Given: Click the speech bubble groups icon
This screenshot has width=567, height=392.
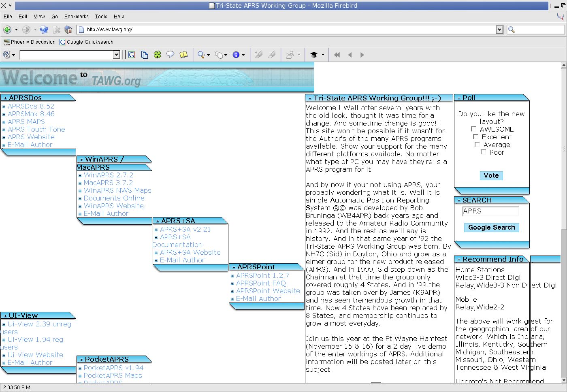Looking at the screenshot, I should tap(171, 54).
